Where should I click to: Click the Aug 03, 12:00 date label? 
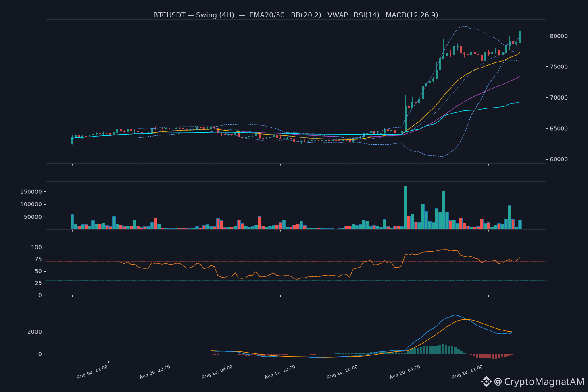click(x=93, y=372)
